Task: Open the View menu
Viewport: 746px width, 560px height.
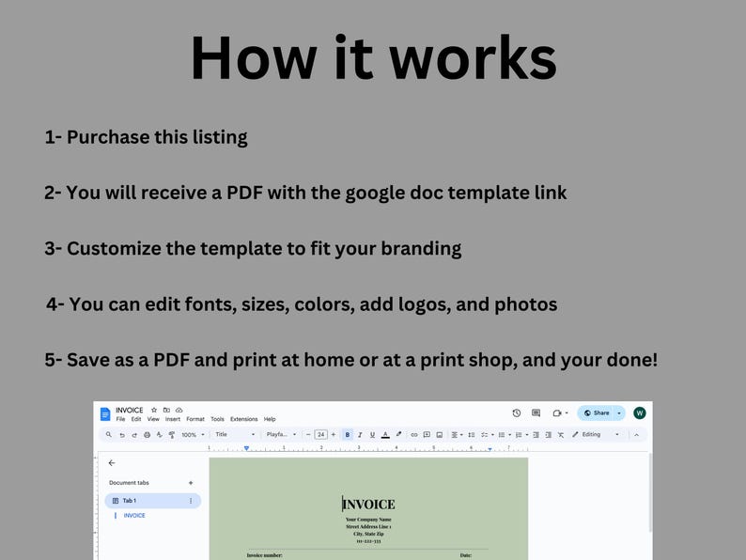Action: click(x=153, y=419)
